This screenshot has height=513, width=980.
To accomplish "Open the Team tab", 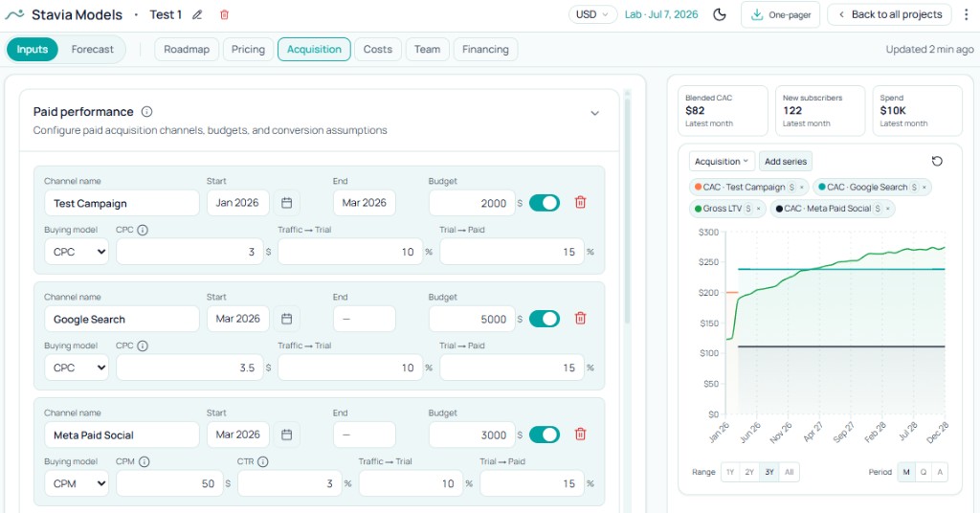I will [428, 50].
